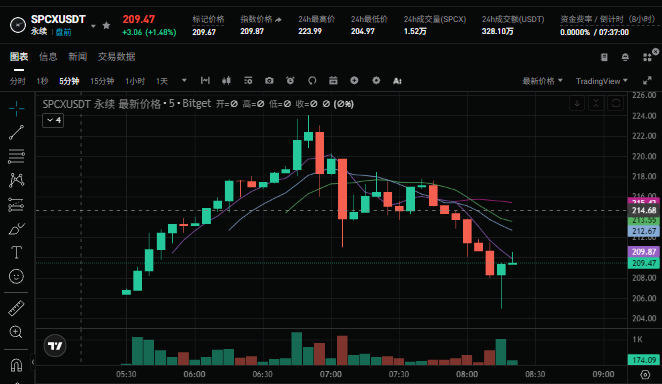
Task: Click the text size At icon
Action: (x=397, y=81)
